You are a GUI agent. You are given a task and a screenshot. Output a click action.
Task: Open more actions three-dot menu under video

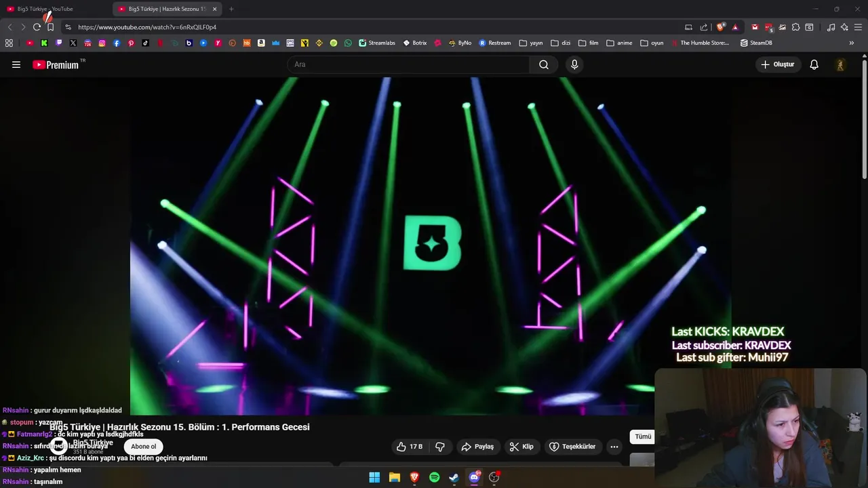click(x=614, y=447)
